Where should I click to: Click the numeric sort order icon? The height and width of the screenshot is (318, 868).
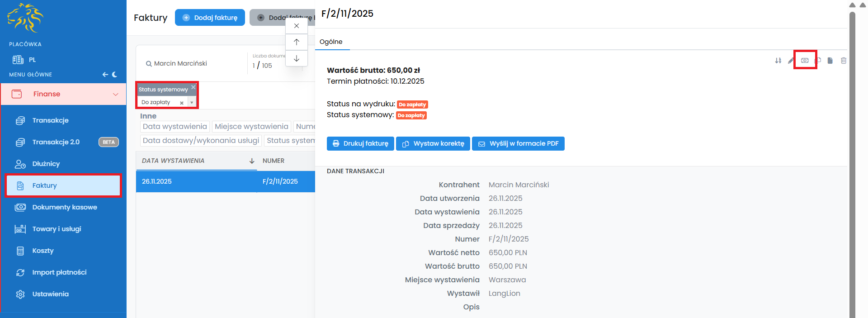(778, 61)
